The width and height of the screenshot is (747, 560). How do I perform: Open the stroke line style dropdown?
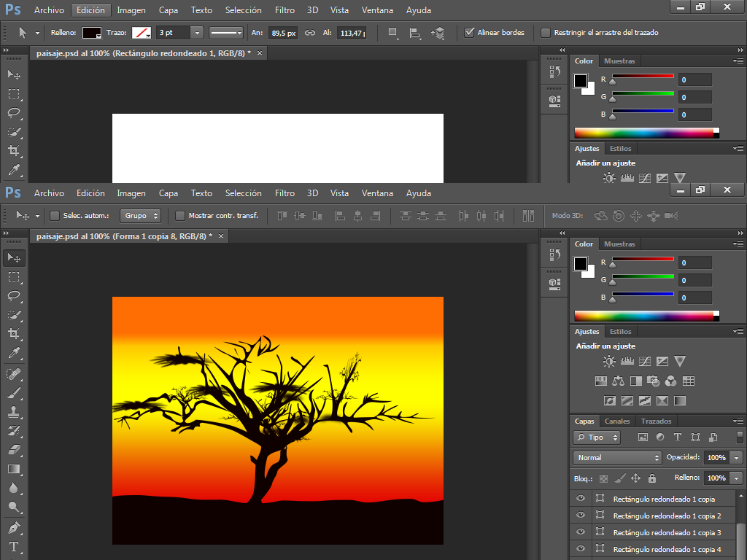[x=226, y=32]
